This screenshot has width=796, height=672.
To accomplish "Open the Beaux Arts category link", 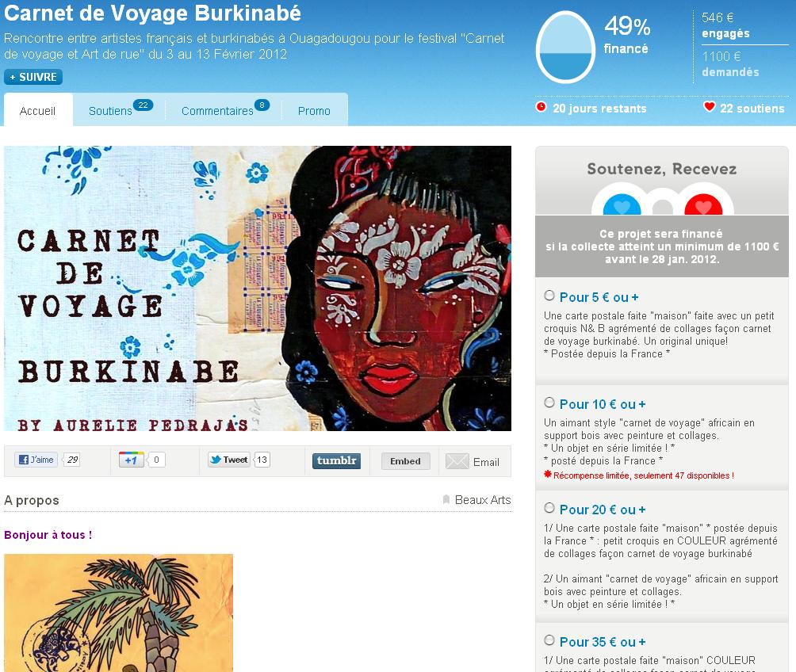I will tap(482, 500).
